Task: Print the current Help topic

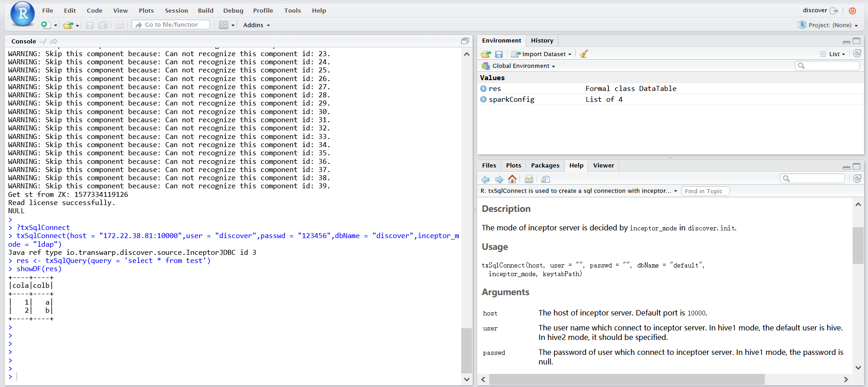Action: 529,179
